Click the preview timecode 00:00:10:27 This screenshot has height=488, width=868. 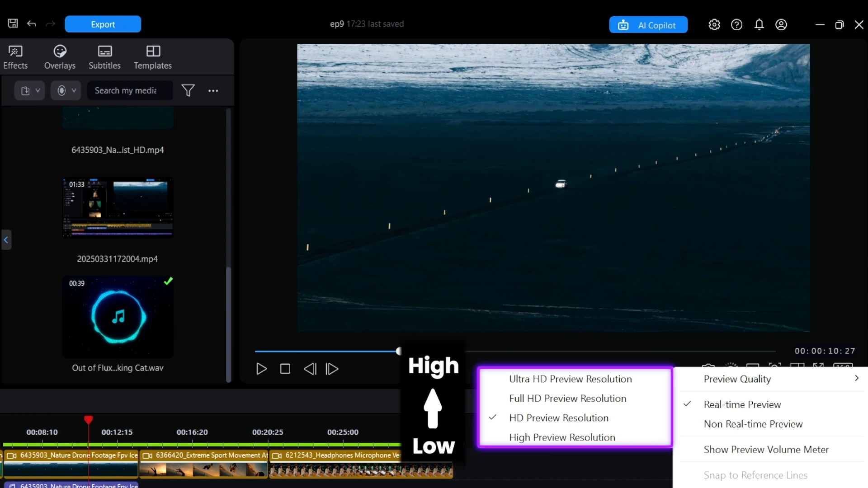point(825,351)
